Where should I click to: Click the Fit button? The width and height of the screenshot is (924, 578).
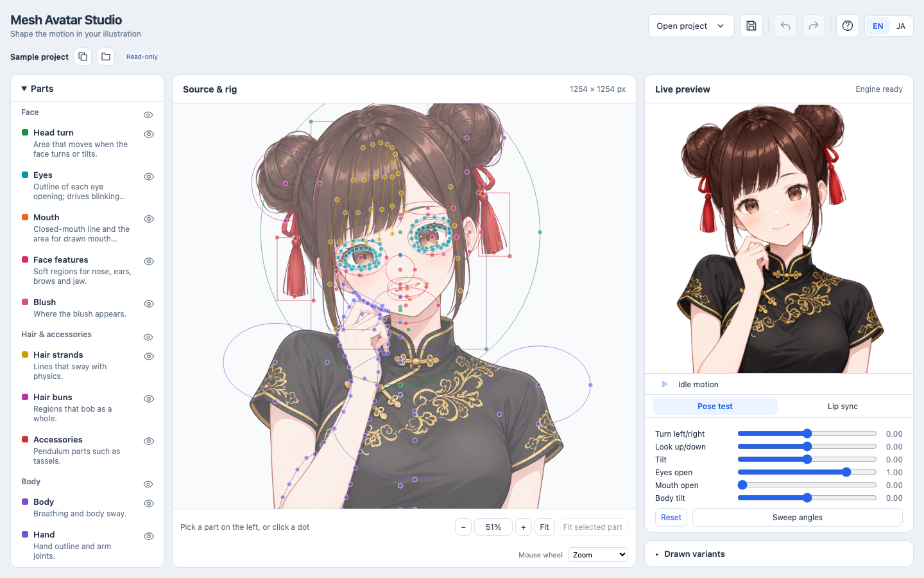544,527
